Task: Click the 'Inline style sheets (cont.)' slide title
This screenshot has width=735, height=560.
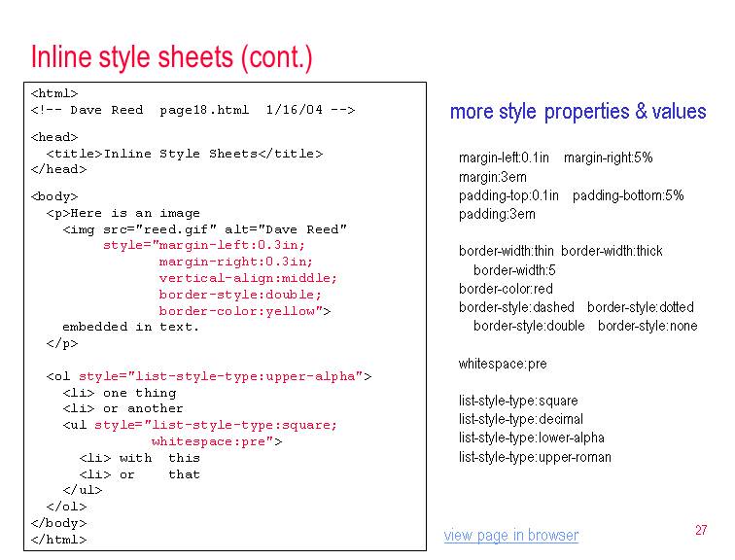Action: pos(172,57)
